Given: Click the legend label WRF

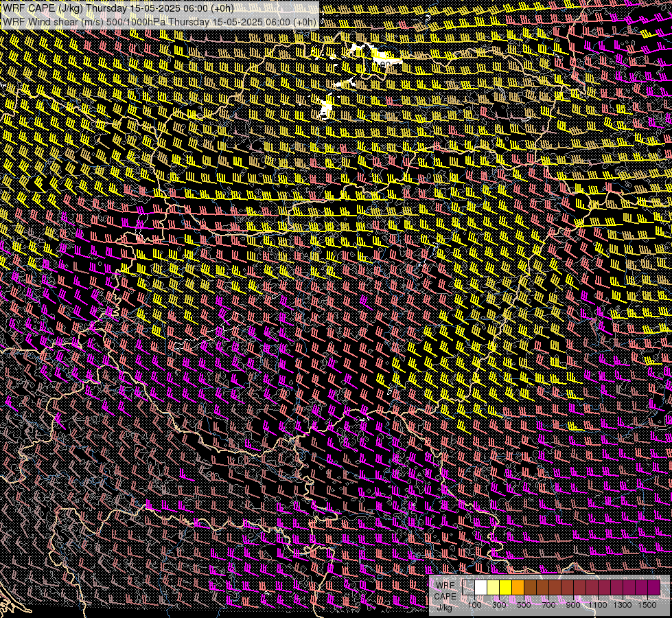Looking at the screenshot, I should tap(445, 586).
